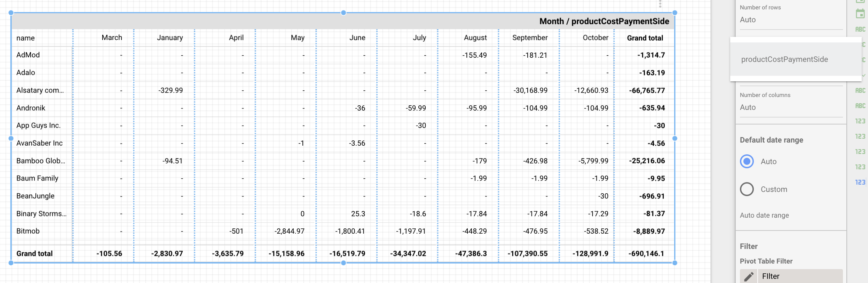Screen dimensions: 868x283
Task: Click AdMod's grand total -1,314.7
Action: 651,55
